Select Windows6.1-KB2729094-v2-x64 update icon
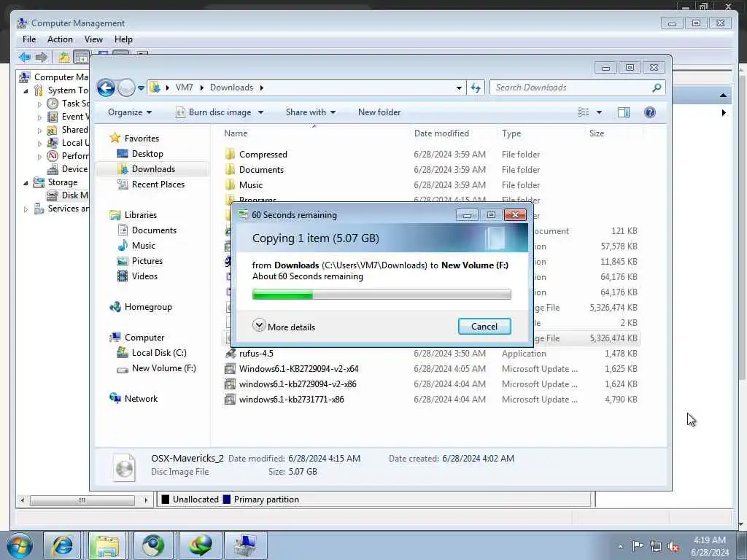This screenshot has height=560, width=747. click(x=230, y=368)
